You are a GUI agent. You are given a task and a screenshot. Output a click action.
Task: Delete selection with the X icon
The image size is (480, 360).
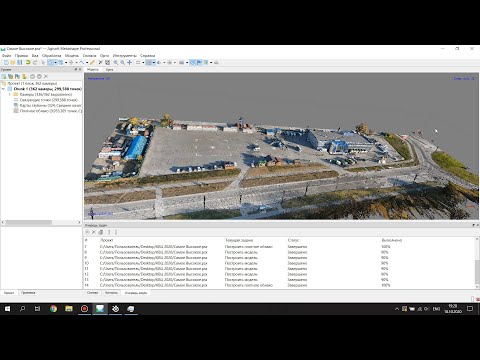[x=100, y=62]
